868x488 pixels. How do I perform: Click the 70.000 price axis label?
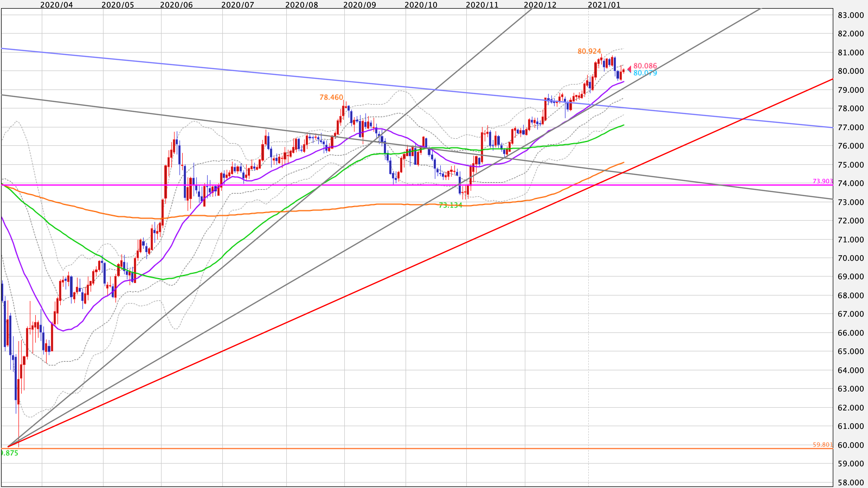coord(851,258)
